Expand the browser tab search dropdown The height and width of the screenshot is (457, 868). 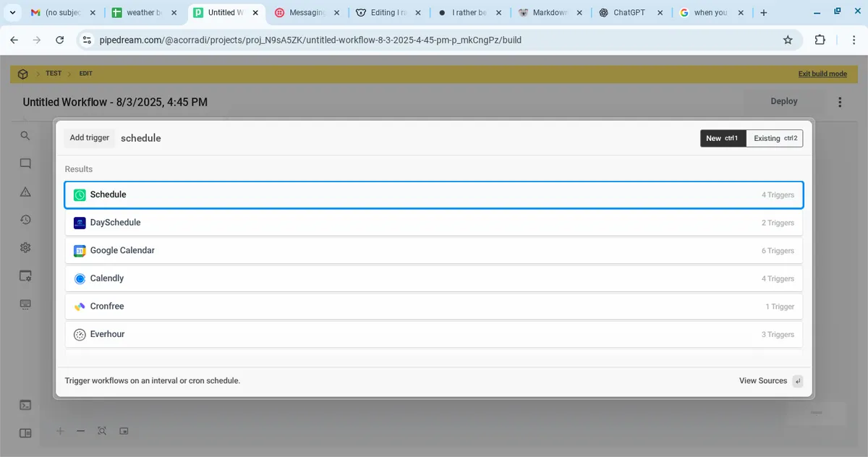[x=12, y=12]
